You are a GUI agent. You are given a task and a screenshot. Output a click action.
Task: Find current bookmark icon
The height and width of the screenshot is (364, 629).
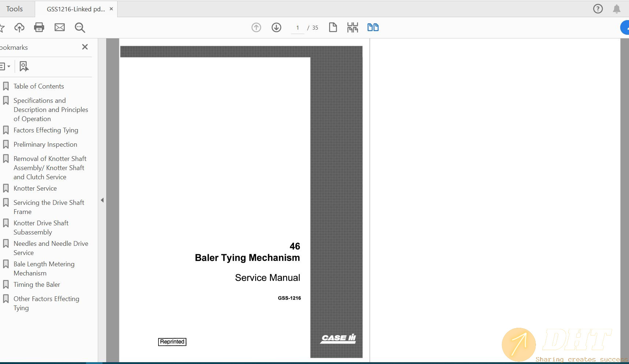pyautogui.click(x=24, y=66)
